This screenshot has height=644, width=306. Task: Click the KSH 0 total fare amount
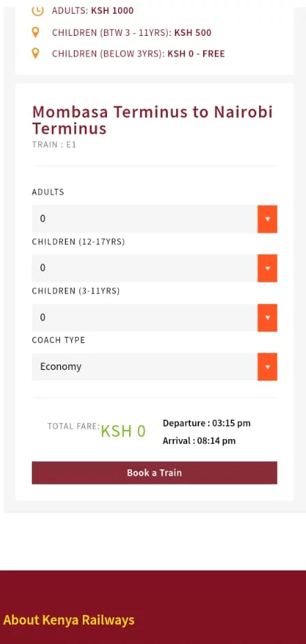pyautogui.click(x=123, y=431)
